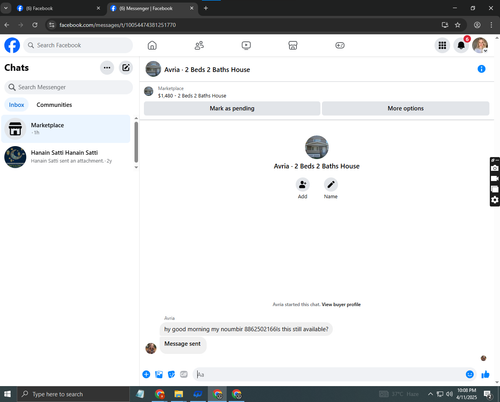
Task: Attach a file with the photo icon
Action: [159, 374]
